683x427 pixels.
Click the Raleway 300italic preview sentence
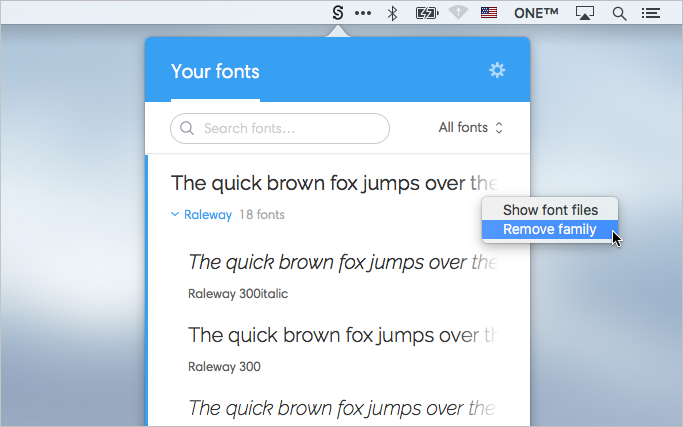343,262
